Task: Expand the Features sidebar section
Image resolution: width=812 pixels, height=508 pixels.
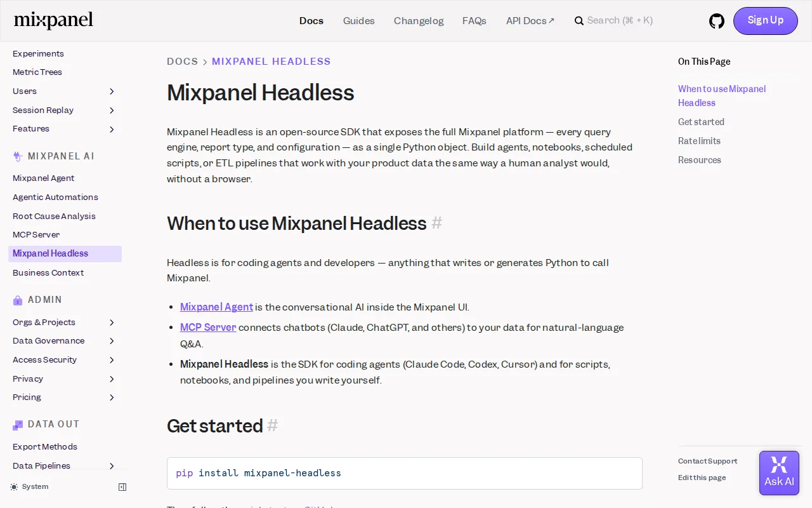Action: 112,129
